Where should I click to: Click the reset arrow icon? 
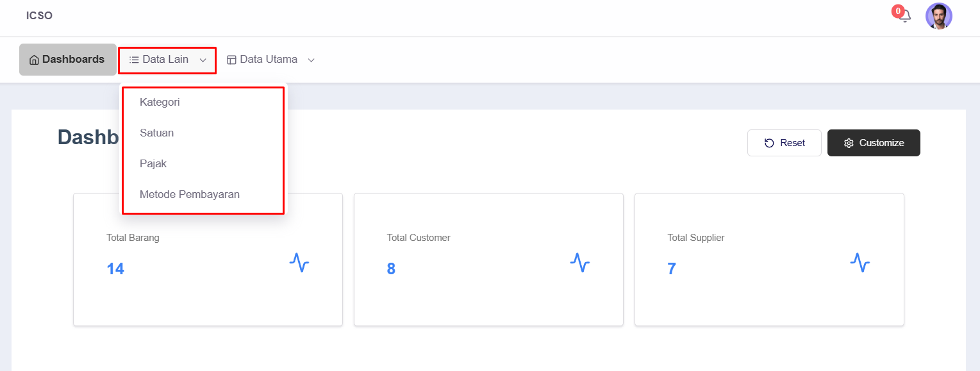769,143
